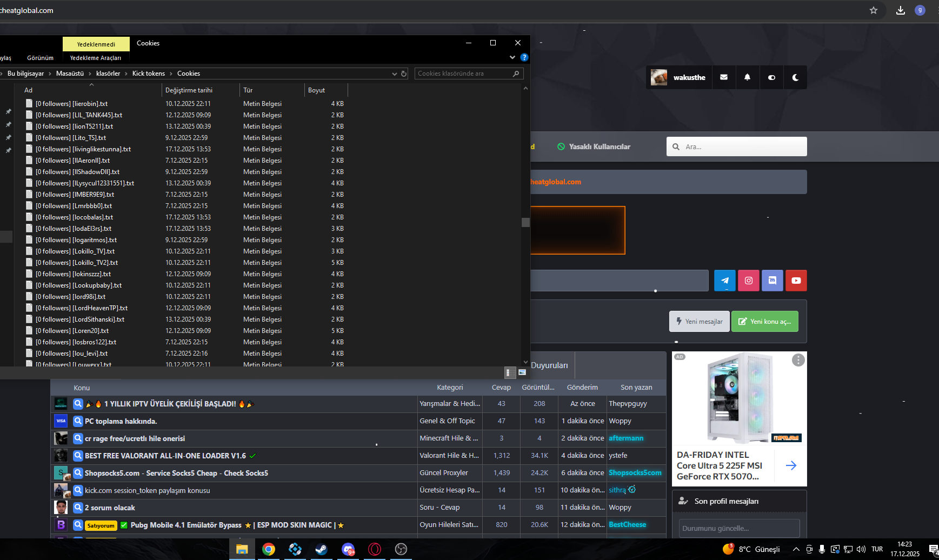
Task: Select file [0 followers] [LordHeavenTP].txt
Action: click(82, 308)
